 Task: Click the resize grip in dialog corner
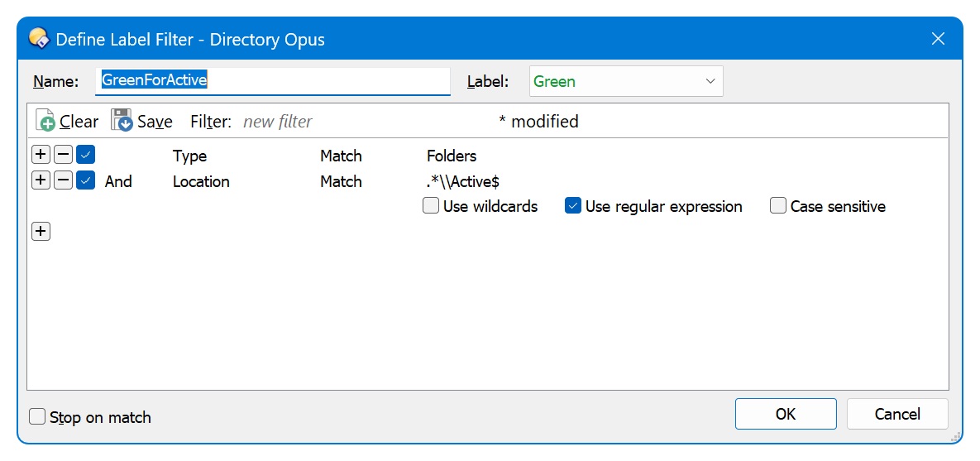955,436
